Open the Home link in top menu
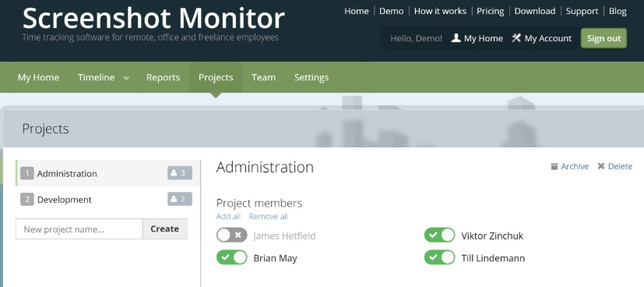 [357, 11]
